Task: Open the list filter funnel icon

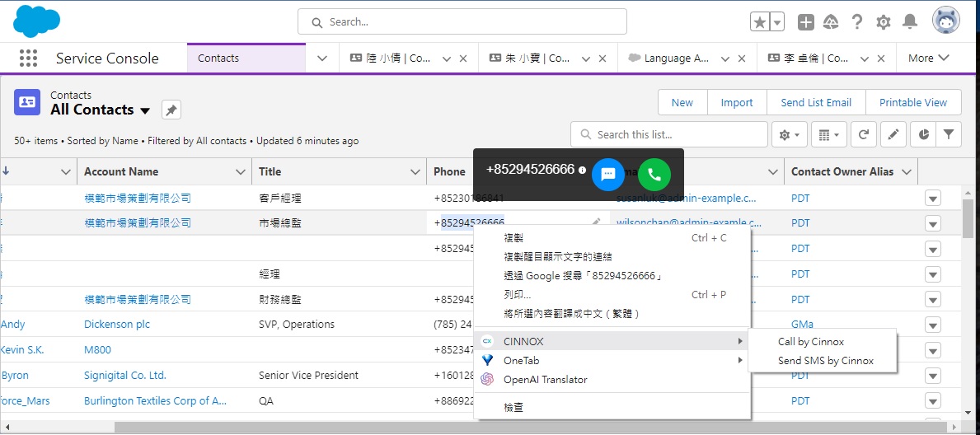Action: pyautogui.click(x=949, y=134)
